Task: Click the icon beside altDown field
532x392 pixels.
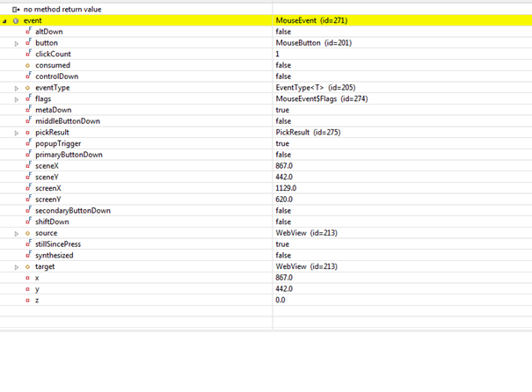Action: 28,31
